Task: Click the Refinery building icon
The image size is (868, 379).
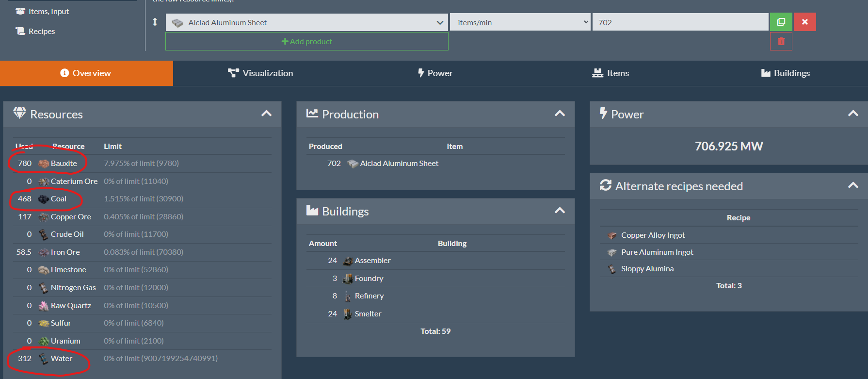Action: click(348, 296)
